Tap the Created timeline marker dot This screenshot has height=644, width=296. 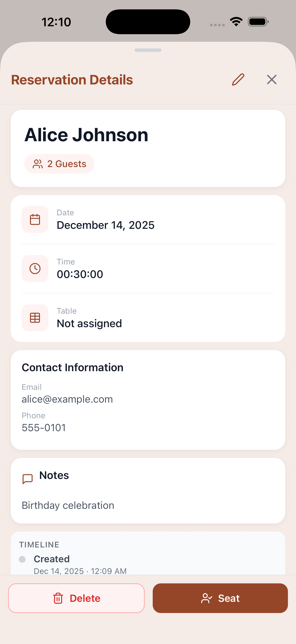pyautogui.click(x=22, y=560)
